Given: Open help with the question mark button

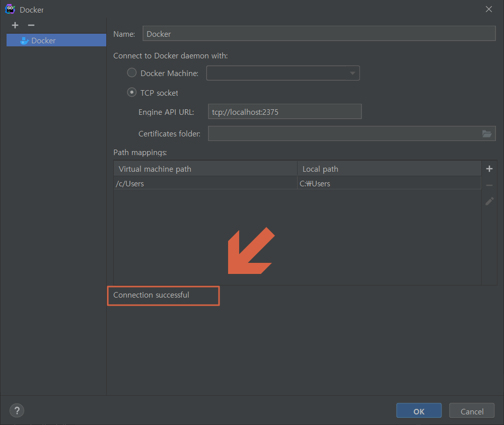Looking at the screenshot, I should pos(17,410).
